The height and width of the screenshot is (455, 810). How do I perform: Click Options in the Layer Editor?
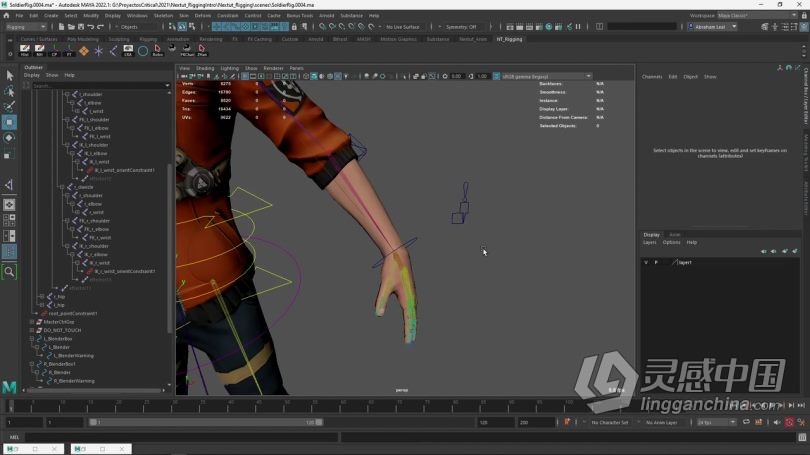click(x=671, y=242)
